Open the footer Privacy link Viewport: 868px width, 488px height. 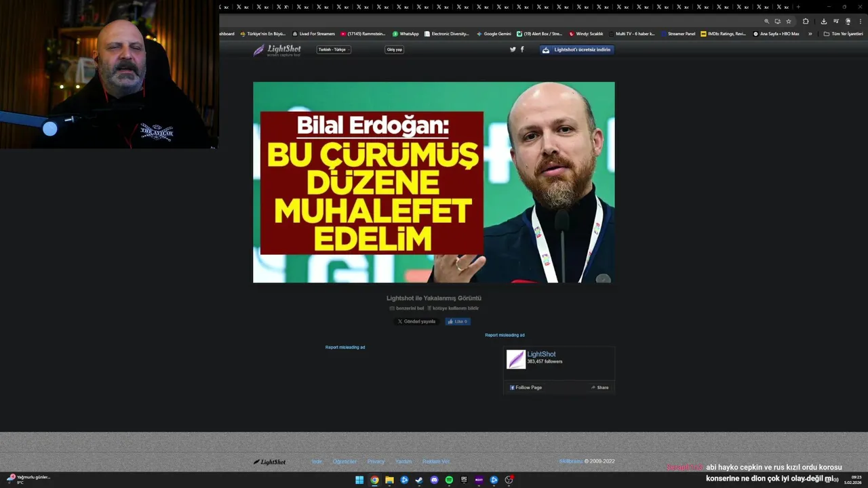tap(376, 462)
